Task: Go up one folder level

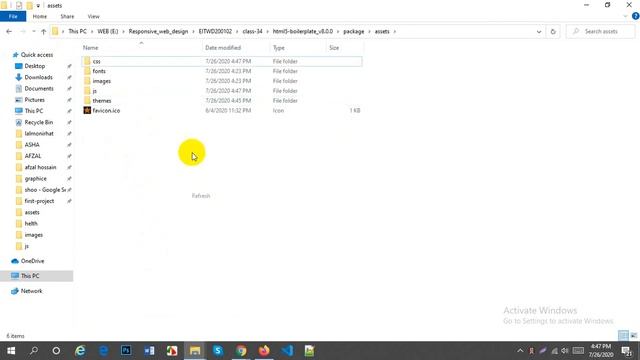Action: click(x=43, y=31)
